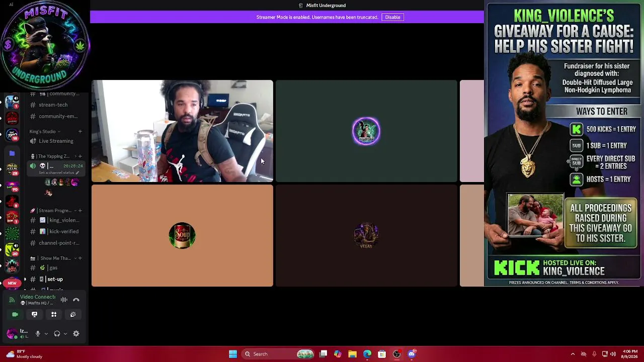The height and width of the screenshot is (362, 644).
Task: Jump to new unread mentions pill
Action: coord(12,283)
